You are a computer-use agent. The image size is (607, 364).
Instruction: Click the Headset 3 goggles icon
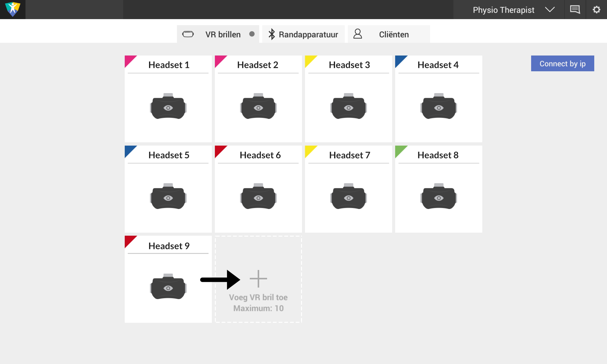click(x=348, y=107)
